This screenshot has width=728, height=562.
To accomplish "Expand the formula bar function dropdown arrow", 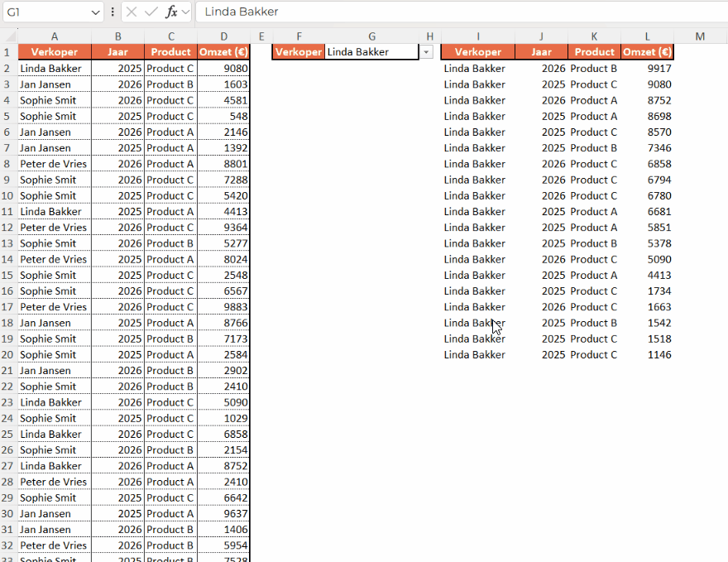I will [x=185, y=12].
